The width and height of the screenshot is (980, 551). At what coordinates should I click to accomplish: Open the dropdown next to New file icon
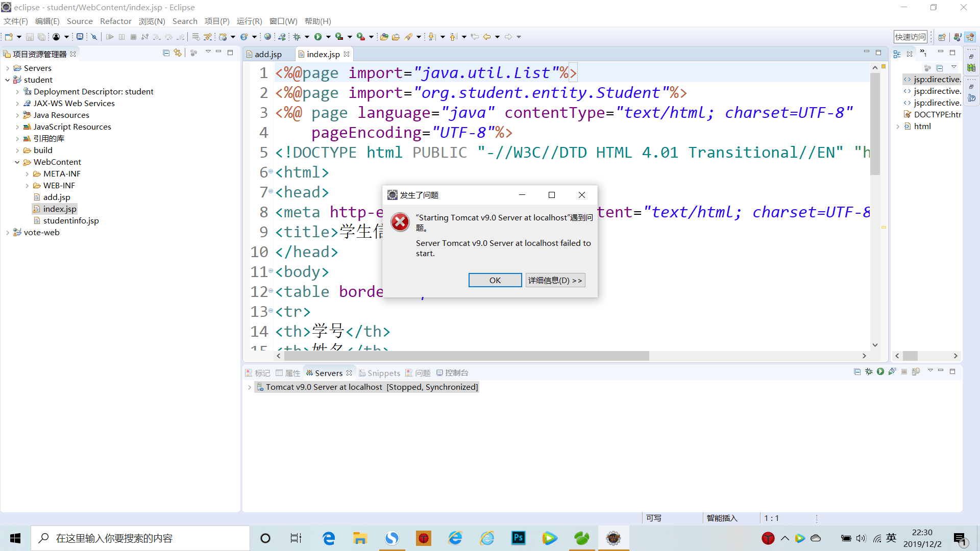(x=19, y=37)
